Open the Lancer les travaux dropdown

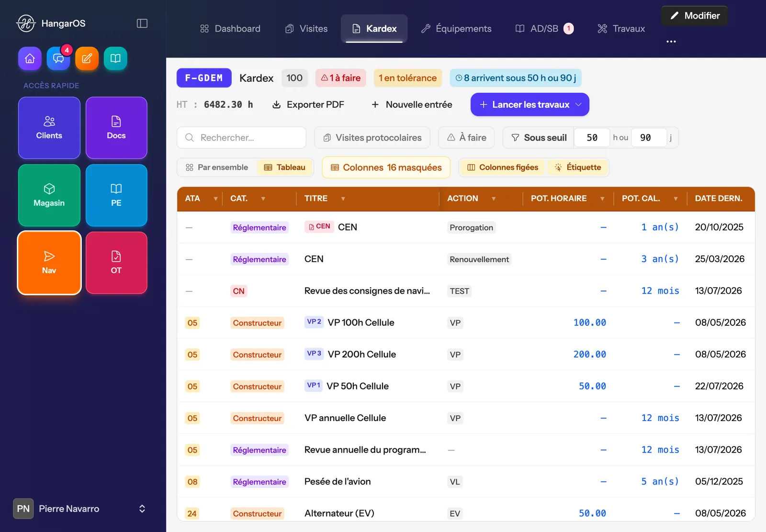coord(530,105)
